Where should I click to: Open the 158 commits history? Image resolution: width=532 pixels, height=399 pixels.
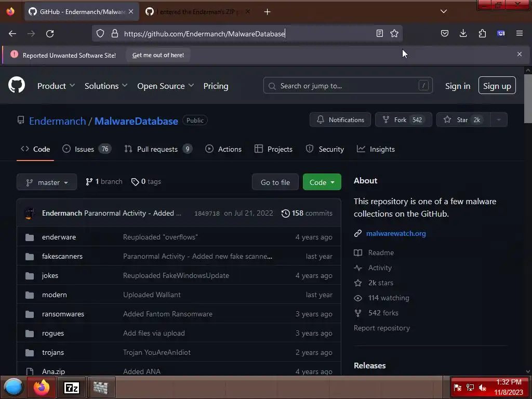click(307, 214)
